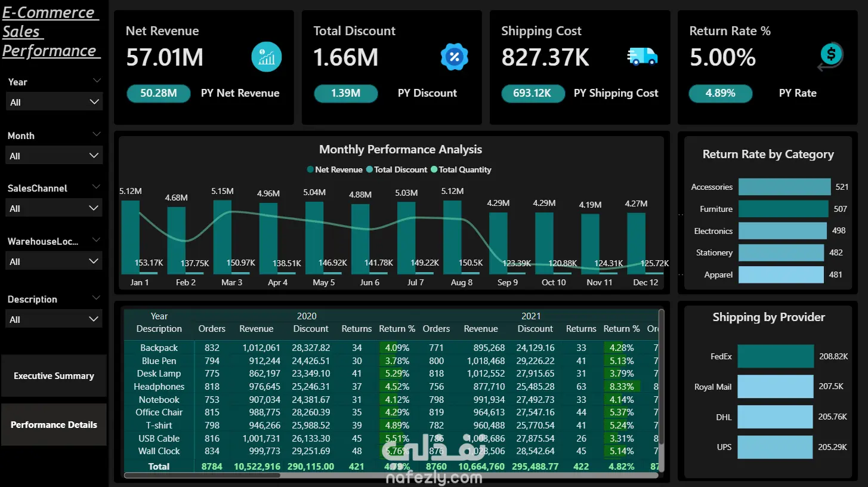Click the 50.28M PY Net Revenue pill
The image size is (868, 487).
158,93
